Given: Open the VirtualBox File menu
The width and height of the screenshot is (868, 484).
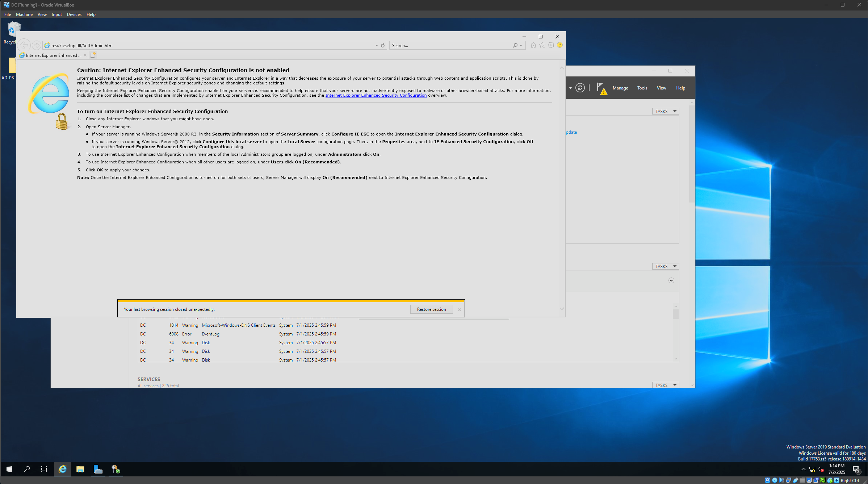Looking at the screenshot, I should [x=8, y=14].
